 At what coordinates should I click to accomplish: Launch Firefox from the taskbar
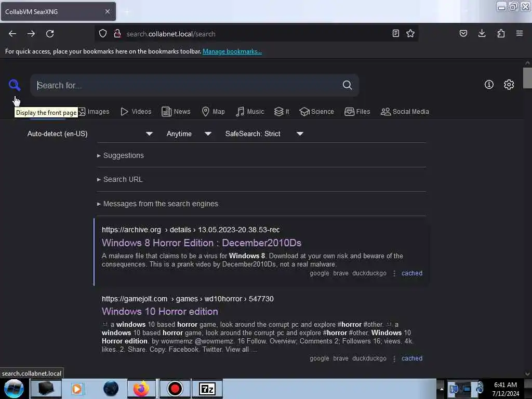coord(141,389)
